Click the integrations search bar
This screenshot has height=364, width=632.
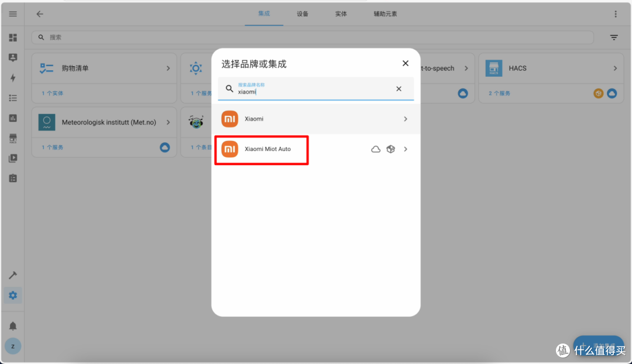click(x=312, y=37)
